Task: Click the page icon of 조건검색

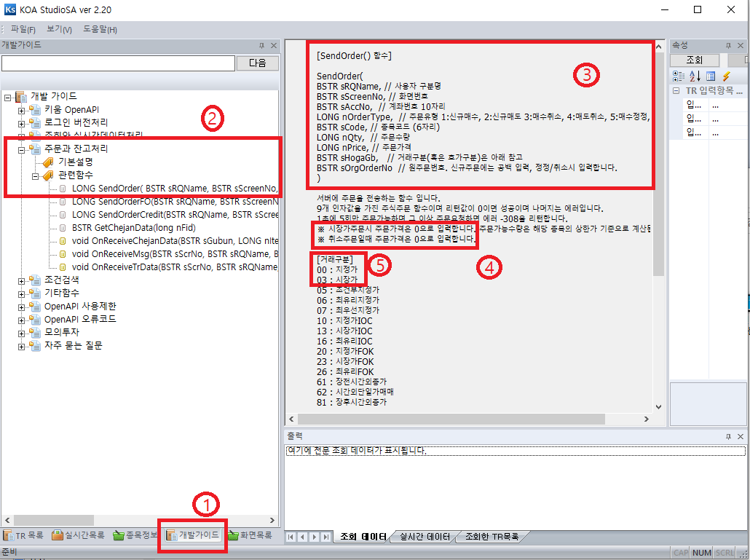Action: [x=35, y=280]
